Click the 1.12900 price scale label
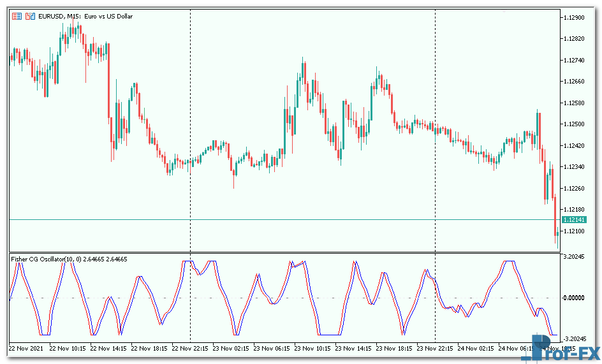Screen dimensions: 602x364 (576, 18)
